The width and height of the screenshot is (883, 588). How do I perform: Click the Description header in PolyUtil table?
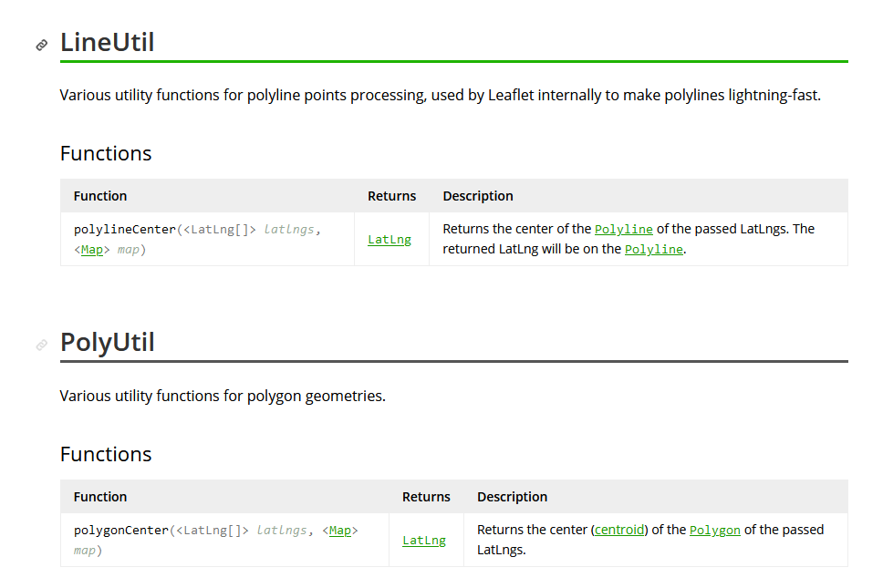pyautogui.click(x=512, y=498)
